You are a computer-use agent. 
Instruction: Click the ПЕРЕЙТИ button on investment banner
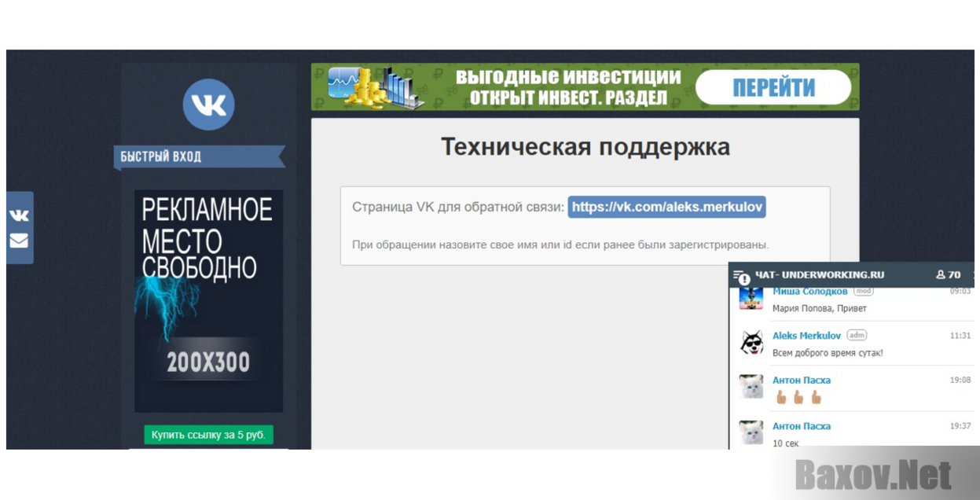773,88
